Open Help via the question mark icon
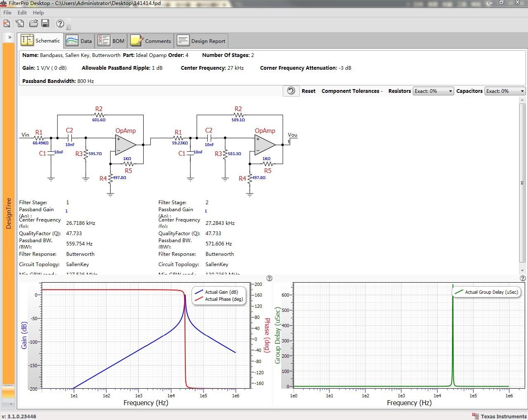 point(60,24)
